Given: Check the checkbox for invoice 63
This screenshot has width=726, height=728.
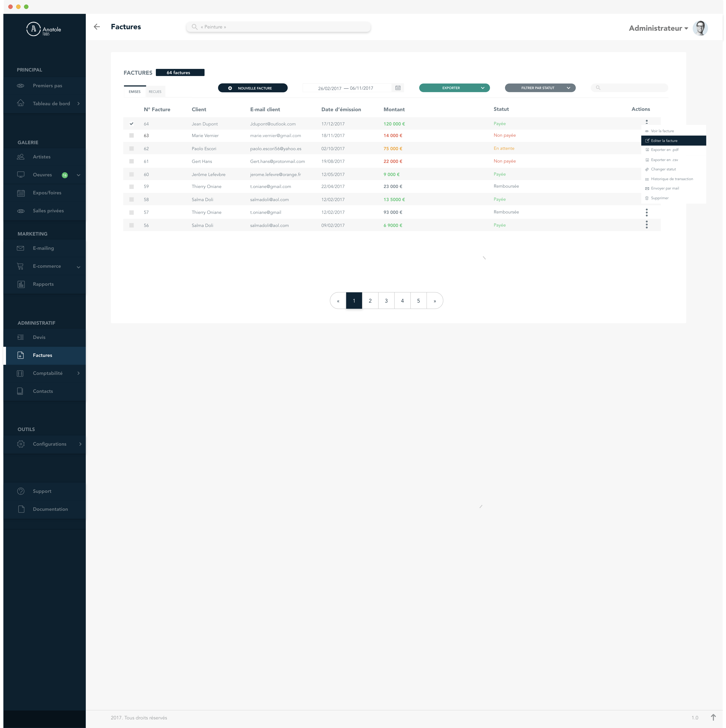Looking at the screenshot, I should 131,136.
